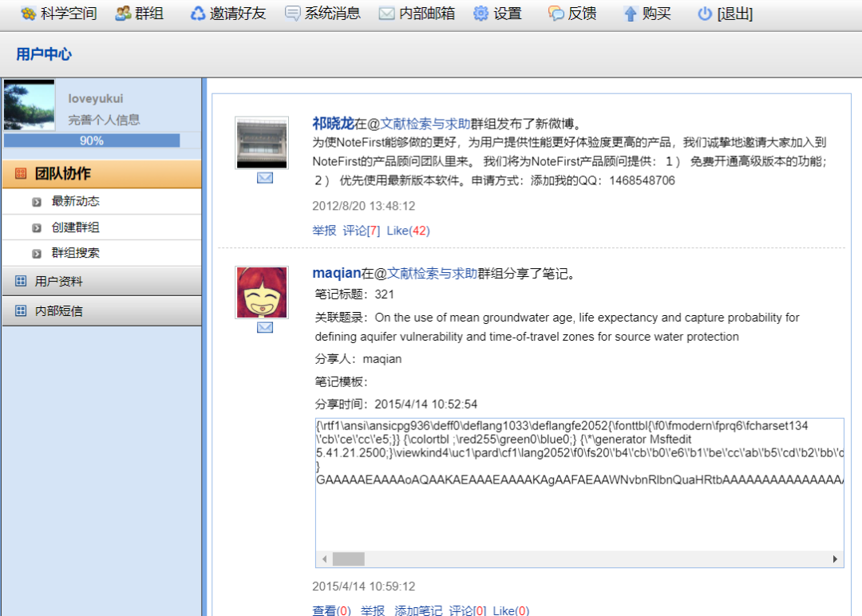Open the 科学空间 menu item
Screen dimensions: 862x616
coord(59,14)
